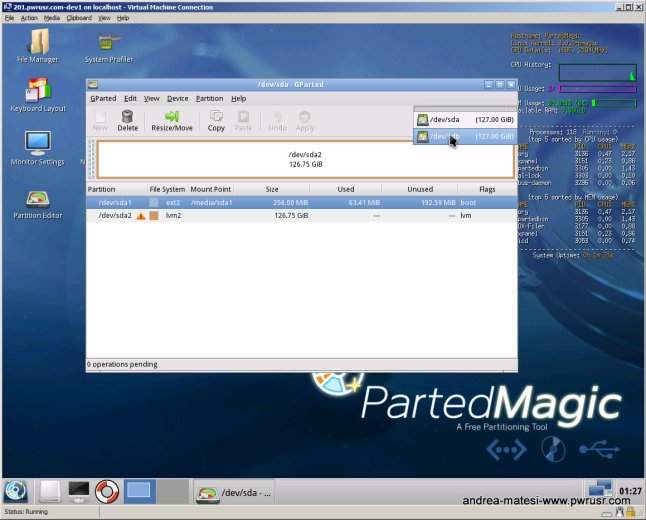Click the Apply toolbar button
This screenshot has width=646, height=520.
(305, 121)
